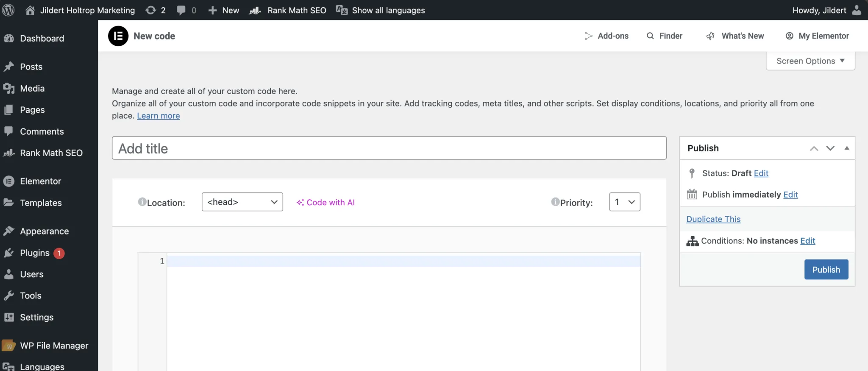Go to Appearance in the sidebar
Image resolution: width=868 pixels, height=371 pixels.
[44, 232]
